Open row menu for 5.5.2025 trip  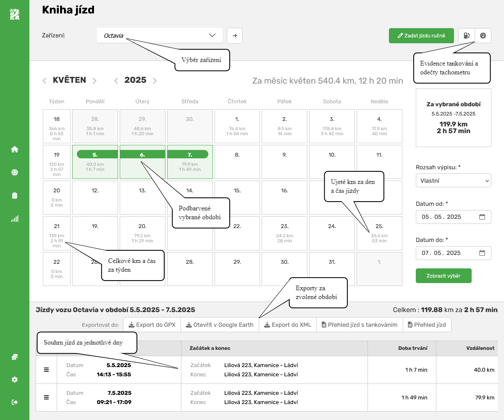(47, 370)
